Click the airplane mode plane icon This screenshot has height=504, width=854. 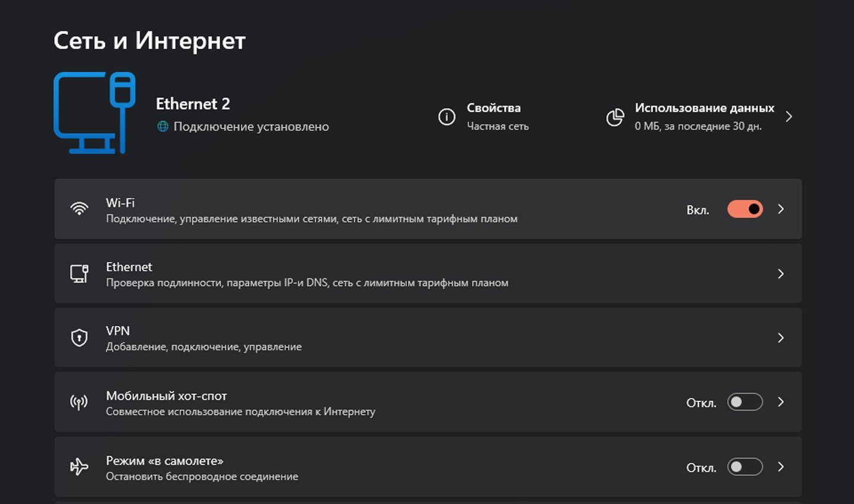tap(79, 467)
